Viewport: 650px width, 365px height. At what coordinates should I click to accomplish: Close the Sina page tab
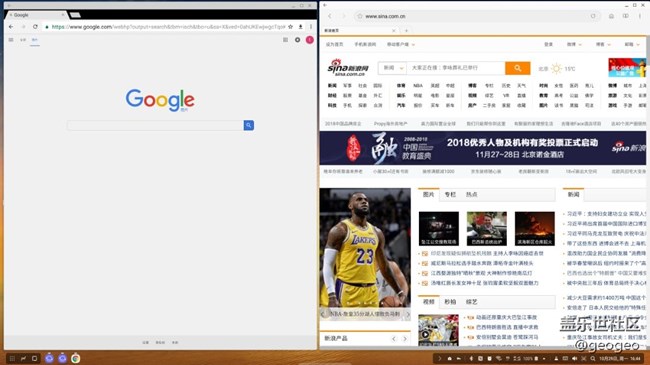coord(393,30)
